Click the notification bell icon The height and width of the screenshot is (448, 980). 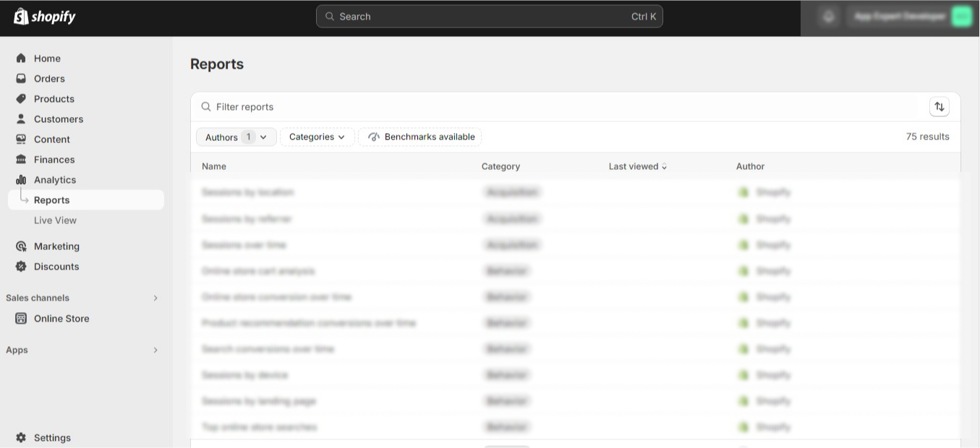(x=829, y=17)
